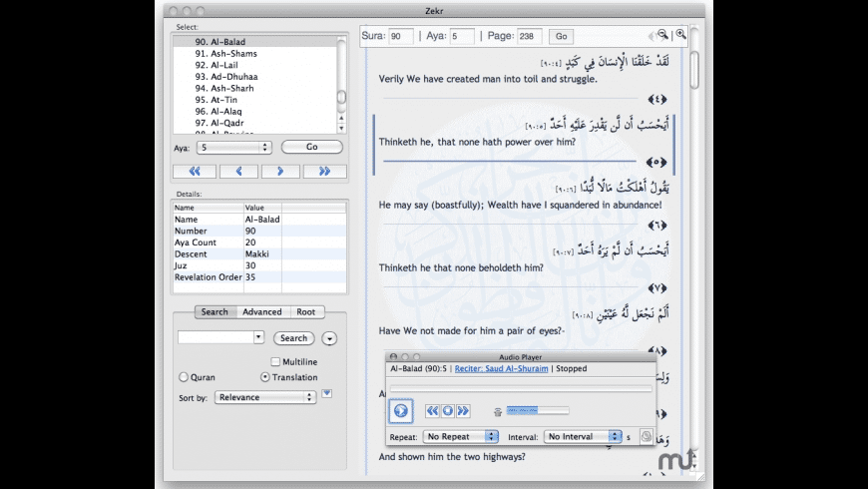Adjust the Audio Player volume slider
The height and width of the screenshot is (489, 868).
[538, 410]
